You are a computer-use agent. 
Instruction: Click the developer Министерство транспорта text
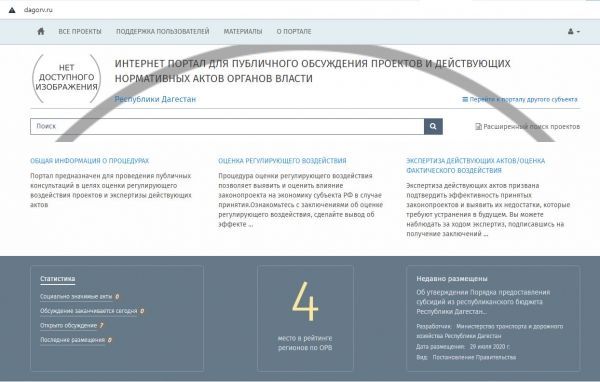pos(490,331)
